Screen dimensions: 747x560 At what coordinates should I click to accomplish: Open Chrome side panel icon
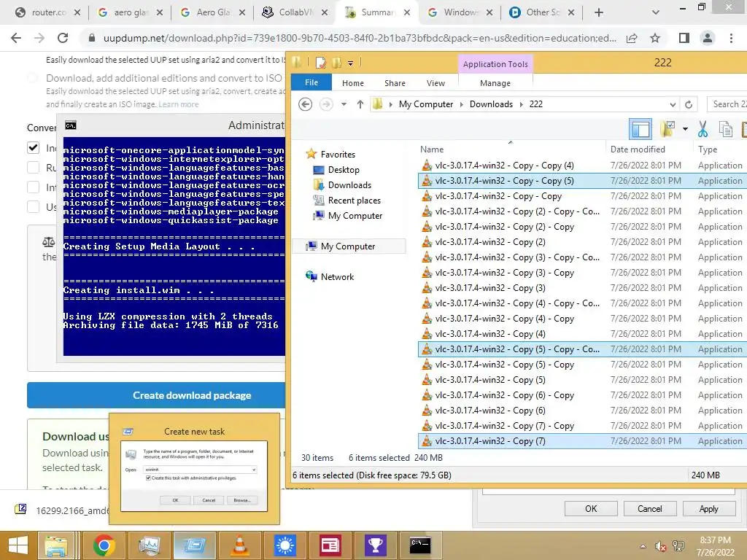tap(684, 38)
